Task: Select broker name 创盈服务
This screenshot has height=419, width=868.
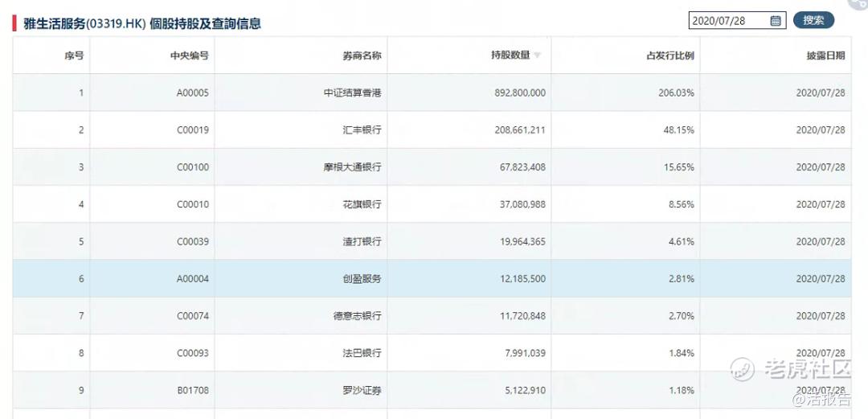Action: point(362,278)
